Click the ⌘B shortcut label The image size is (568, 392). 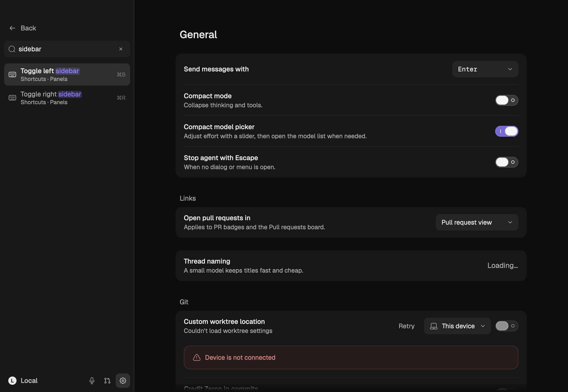point(121,75)
